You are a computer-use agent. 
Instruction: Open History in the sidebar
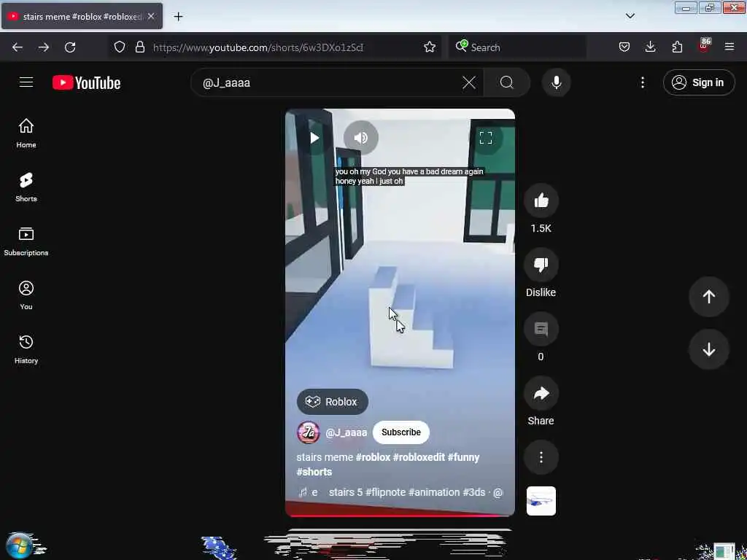26,349
